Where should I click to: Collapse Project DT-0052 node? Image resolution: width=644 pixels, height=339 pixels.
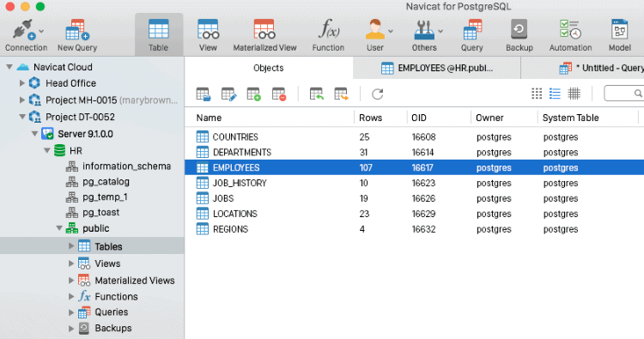[22, 117]
